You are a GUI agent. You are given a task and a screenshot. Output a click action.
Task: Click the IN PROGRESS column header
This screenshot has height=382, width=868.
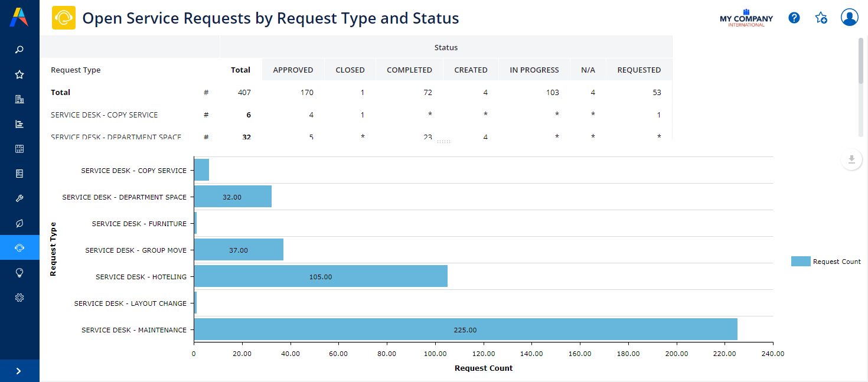534,70
